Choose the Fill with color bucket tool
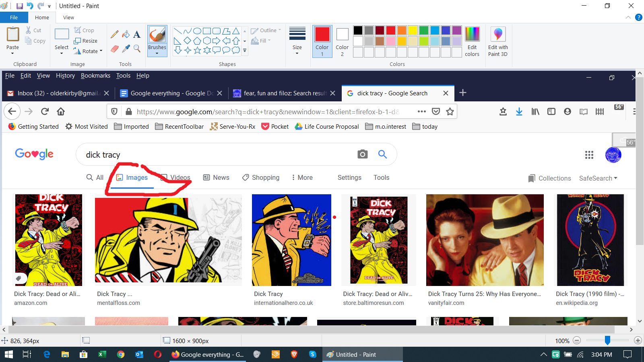 tap(126, 34)
